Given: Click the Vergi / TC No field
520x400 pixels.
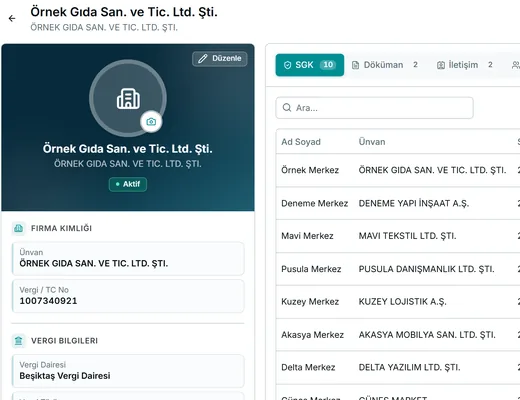Looking at the screenshot, I should tap(128, 296).
